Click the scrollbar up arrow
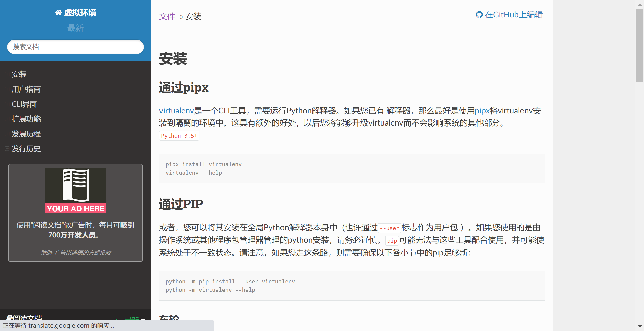 click(640, 4)
